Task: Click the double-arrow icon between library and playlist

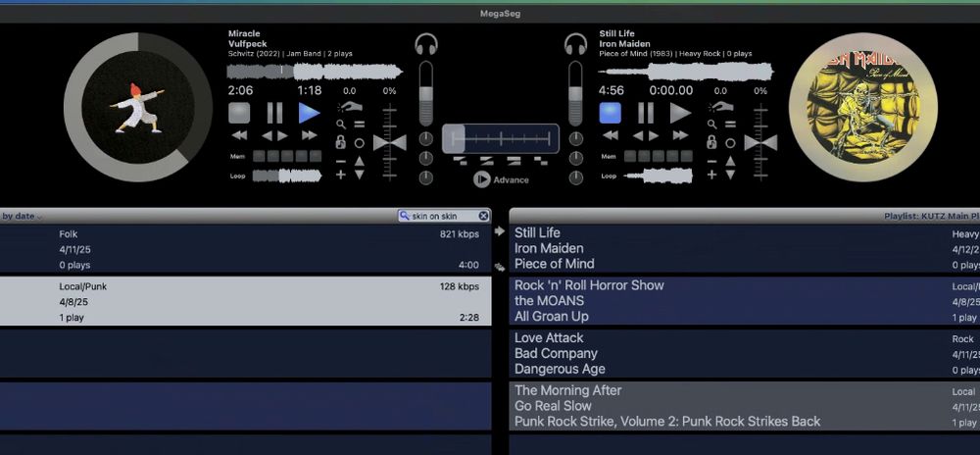Action: tap(500, 267)
